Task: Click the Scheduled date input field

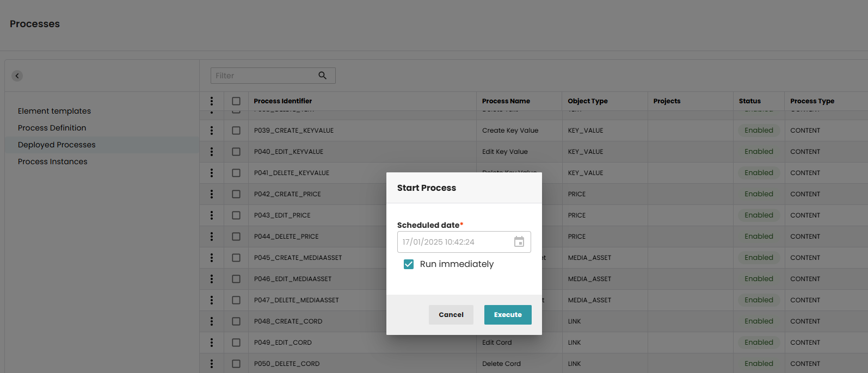Action: click(x=454, y=242)
